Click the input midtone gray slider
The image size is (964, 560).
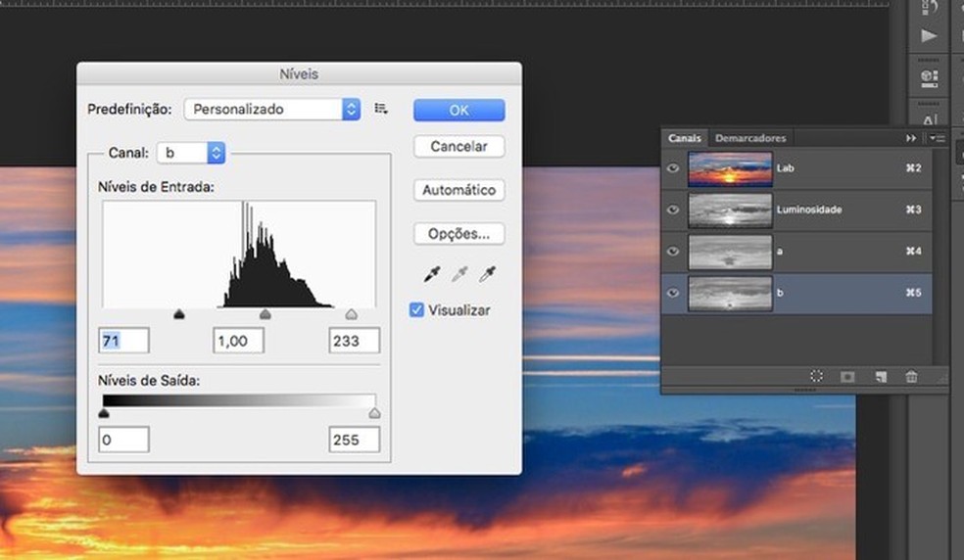point(265,314)
